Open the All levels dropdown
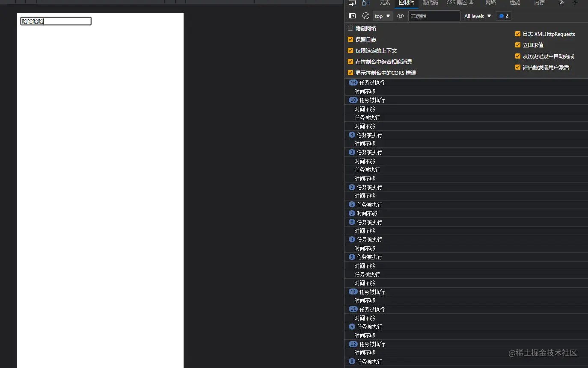 (x=478, y=16)
